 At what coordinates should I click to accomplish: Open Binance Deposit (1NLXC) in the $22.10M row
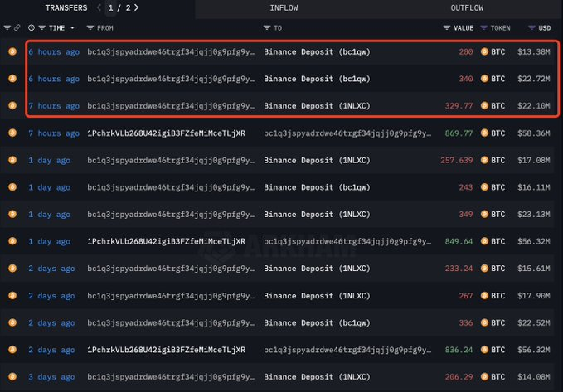point(317,105)
